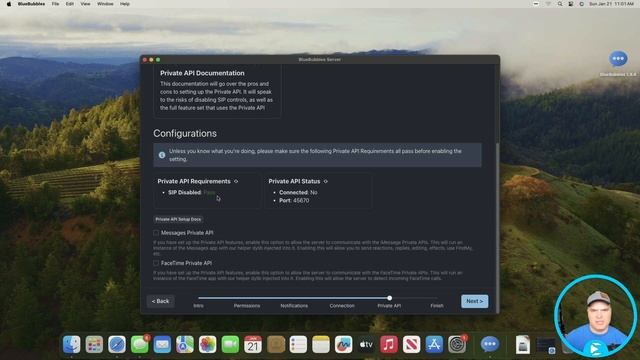The height and width of the screenshot is (360, 640).
Task: Open the File menu
Action: click(x=55, y=4)
